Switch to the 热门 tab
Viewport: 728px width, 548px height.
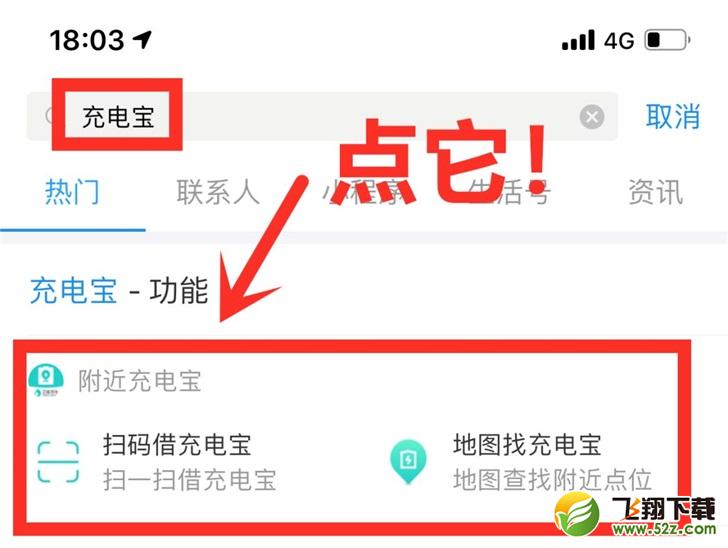[72, 192]
